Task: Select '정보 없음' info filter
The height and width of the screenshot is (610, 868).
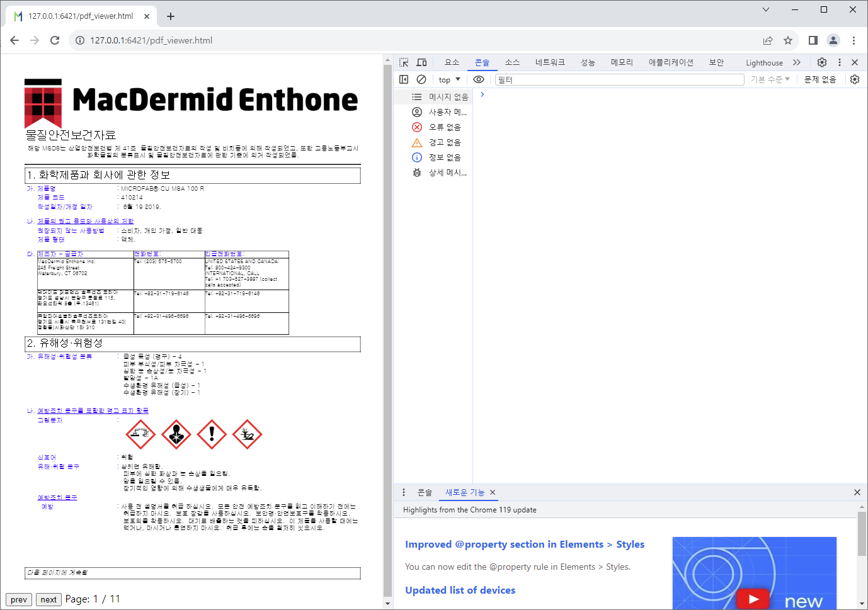Action: (x=433, y=157)
